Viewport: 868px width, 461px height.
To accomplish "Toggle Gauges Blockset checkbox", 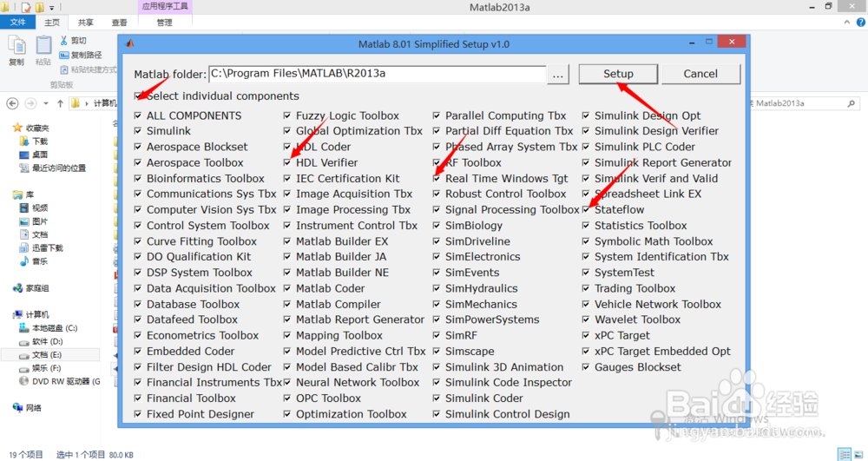I will (586, 367).
